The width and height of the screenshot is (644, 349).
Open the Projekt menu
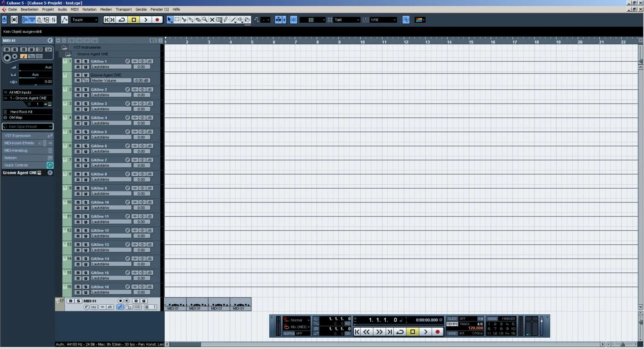click(48, 9)
